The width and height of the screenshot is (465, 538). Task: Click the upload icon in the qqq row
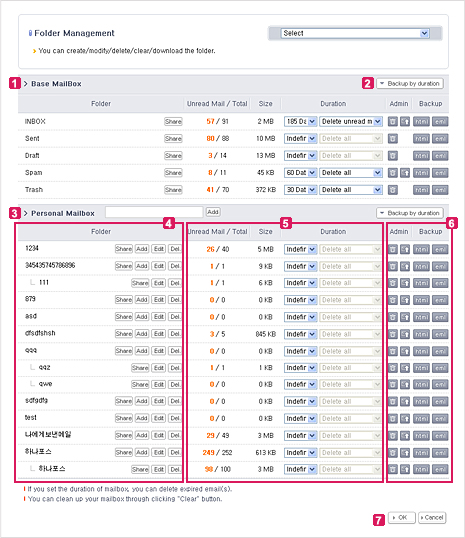[405, 351]
